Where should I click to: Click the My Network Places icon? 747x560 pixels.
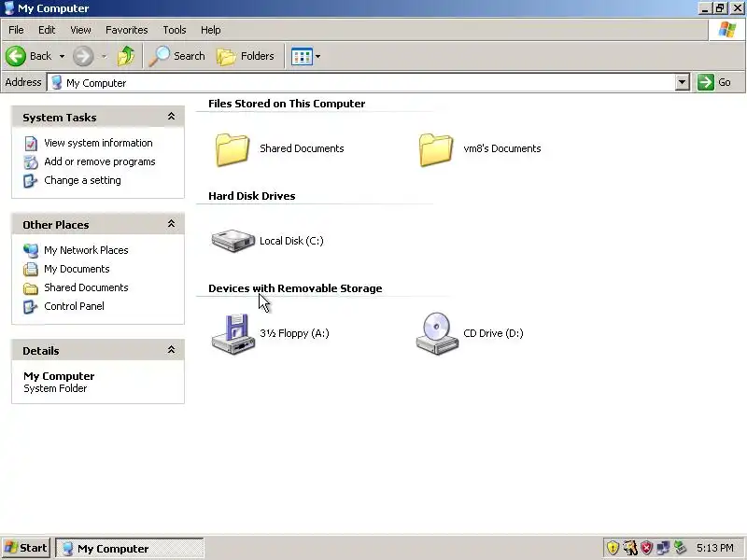point(31,250)
